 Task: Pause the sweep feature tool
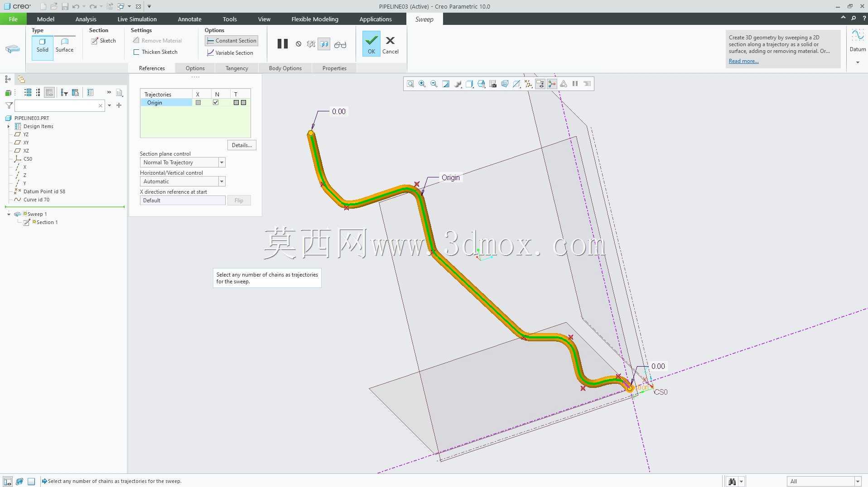click(x=282, y=44)
